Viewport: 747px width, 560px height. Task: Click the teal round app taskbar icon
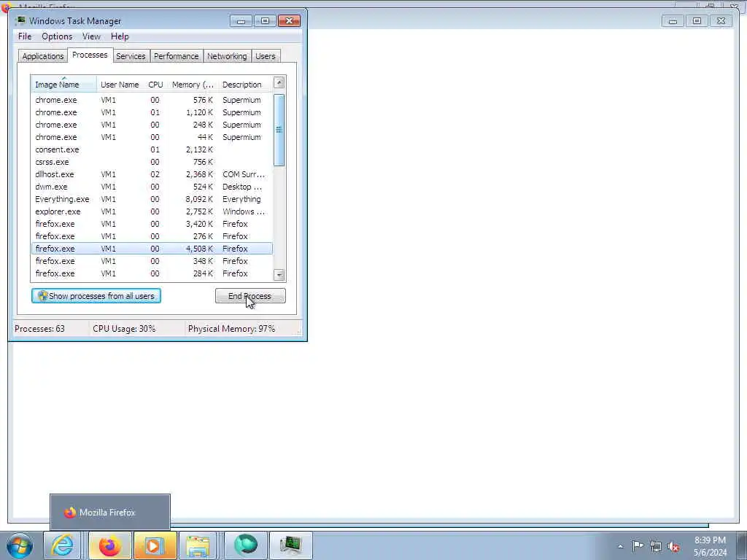tap(245, 545)
